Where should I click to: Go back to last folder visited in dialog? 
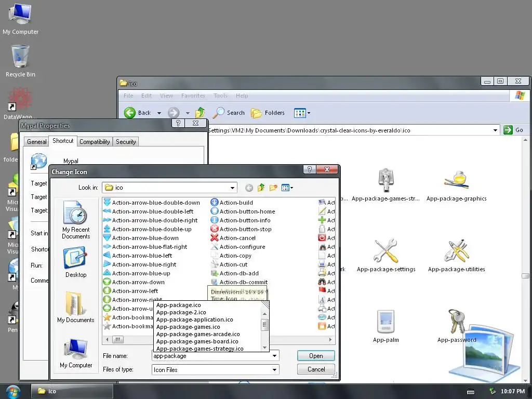(x=249, y=188)
